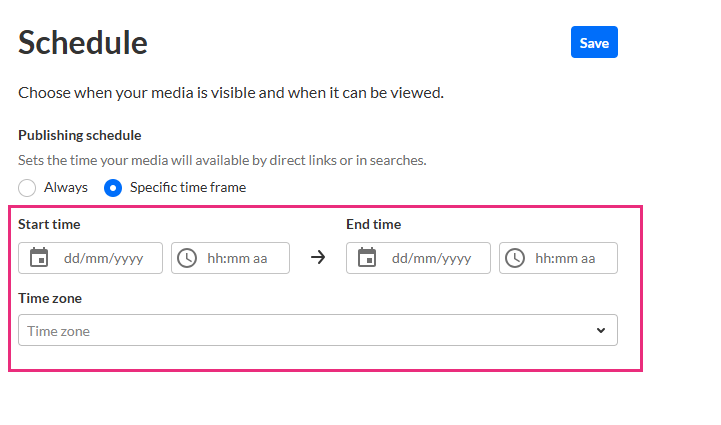Open the Time zone dropdown field
This screenshot has height=425, width=721.
[x=300, y=330]
